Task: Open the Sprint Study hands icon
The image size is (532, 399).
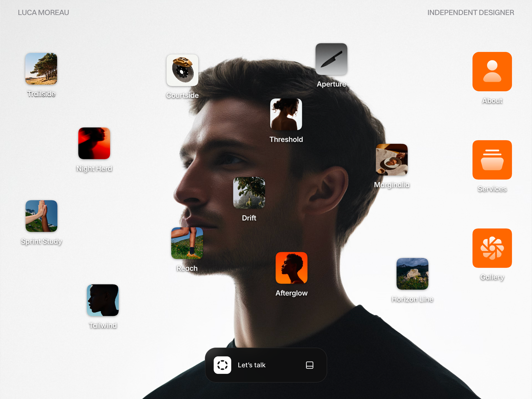Action: click(41, 216)
